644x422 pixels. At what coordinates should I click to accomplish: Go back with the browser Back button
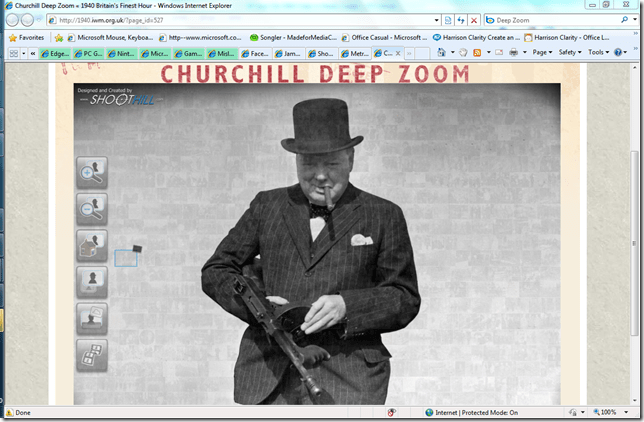[12, 20]
